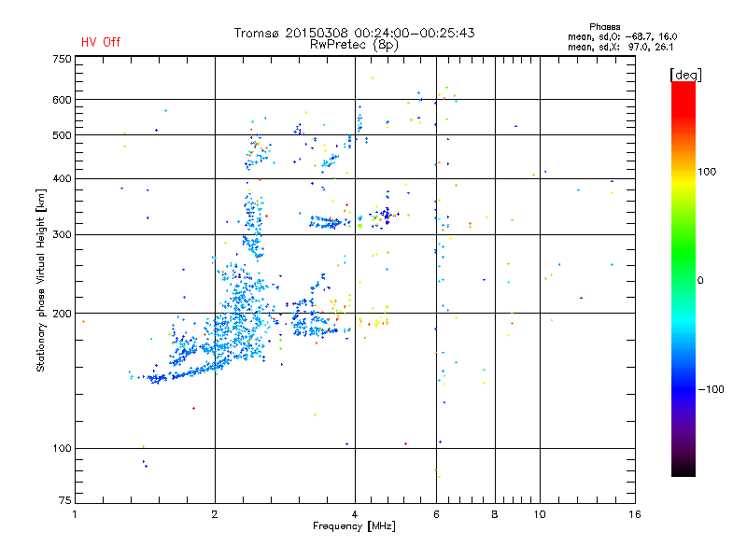Image resolution: width=747 pixels, height=560 pixels.
Task: Click the 'RwPretec (8p)' subtitle
Action: click(x=354, y=45)
